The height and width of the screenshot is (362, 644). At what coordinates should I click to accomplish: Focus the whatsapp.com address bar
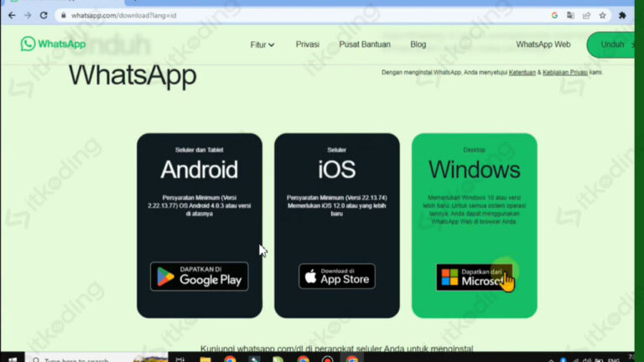coord(304,16)
